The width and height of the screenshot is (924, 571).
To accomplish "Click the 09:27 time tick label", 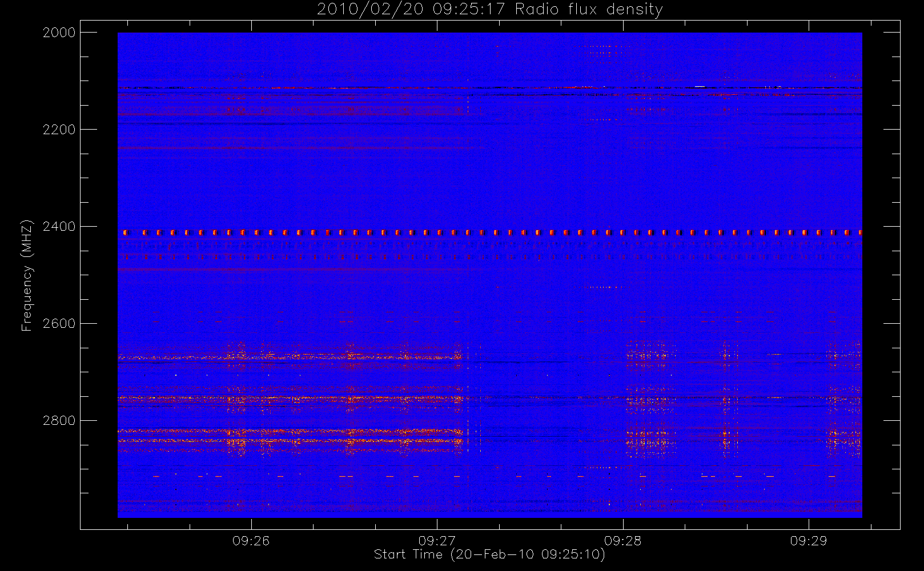I will tap(437, 541).
